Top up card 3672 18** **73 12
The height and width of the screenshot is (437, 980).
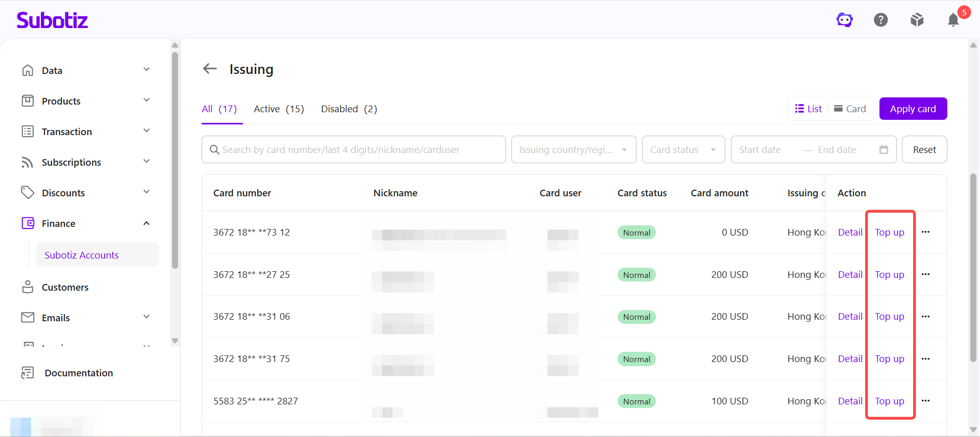pyautogui.click(x=889, y=232)
